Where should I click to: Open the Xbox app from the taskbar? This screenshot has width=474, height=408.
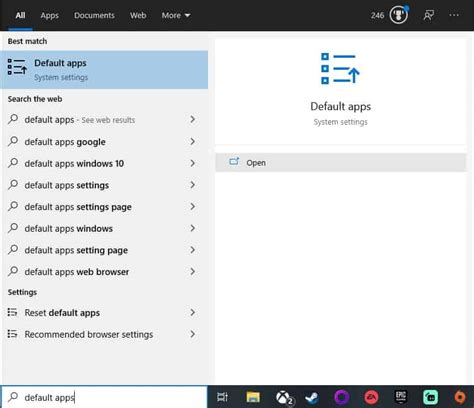(x=284, y=397)
